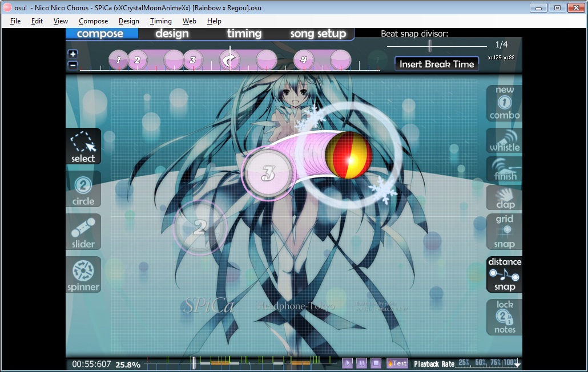Image resolution: width=588 pixels, height=372 pixels.
Task: Set playback rate to 100%
Action: point(510,362)
